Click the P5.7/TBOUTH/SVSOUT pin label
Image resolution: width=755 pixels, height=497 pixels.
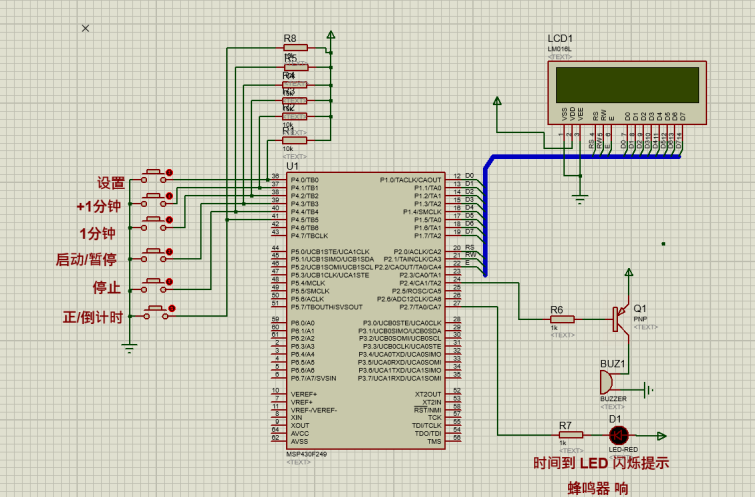point(326,307)
